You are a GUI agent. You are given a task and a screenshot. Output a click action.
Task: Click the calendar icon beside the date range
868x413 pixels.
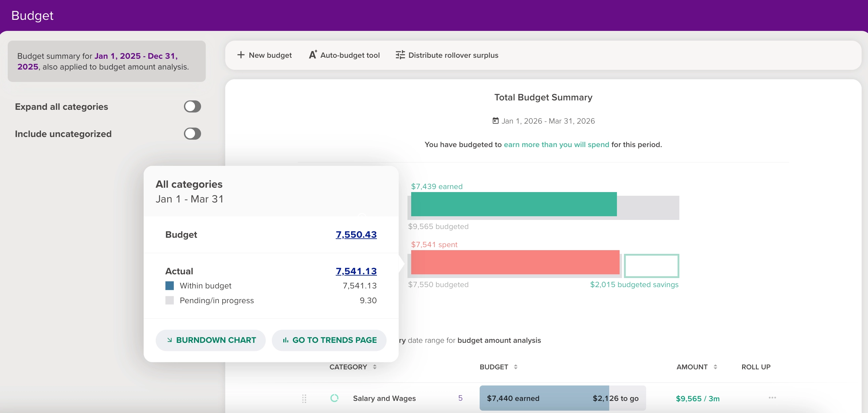tap(495, 121)
